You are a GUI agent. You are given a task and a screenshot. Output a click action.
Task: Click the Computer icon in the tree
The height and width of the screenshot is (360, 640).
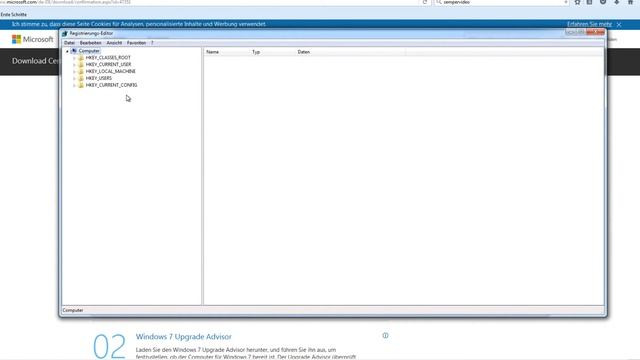pos(74,51)
